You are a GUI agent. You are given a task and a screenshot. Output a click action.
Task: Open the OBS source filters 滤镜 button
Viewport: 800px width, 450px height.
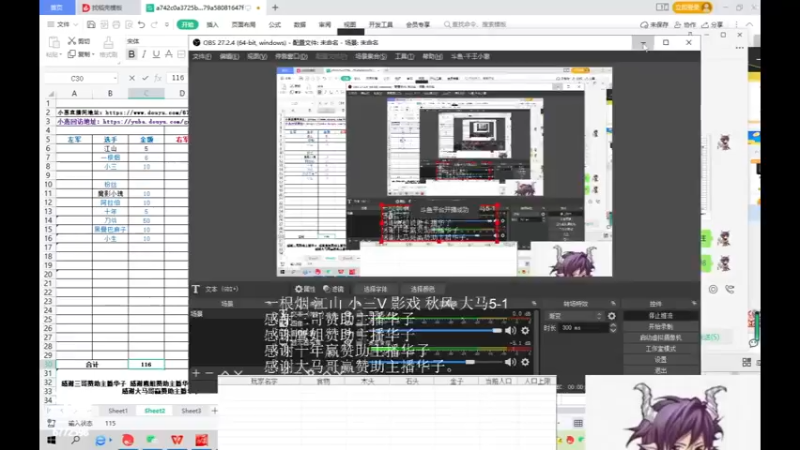tap(334, 289)
